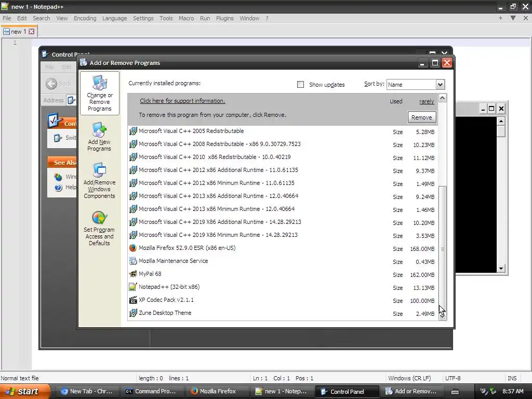The width and height of the screenshot is (532, 399).
Task: Click here for support information link
Action: tap(182, 101)
